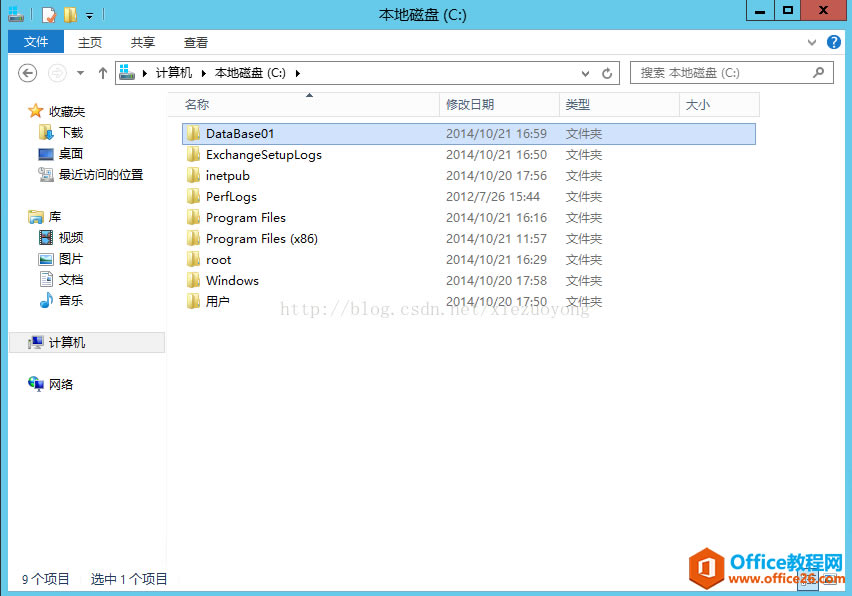This screenshot has width=852, height=596.
Task: Click the Up one level arrow
Action: click(103, 72)
